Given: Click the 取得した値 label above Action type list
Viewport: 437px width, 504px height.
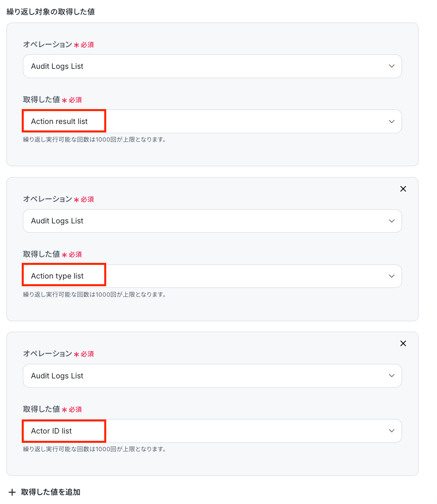Looking at the screenshot, I should (x=41, y=254).
